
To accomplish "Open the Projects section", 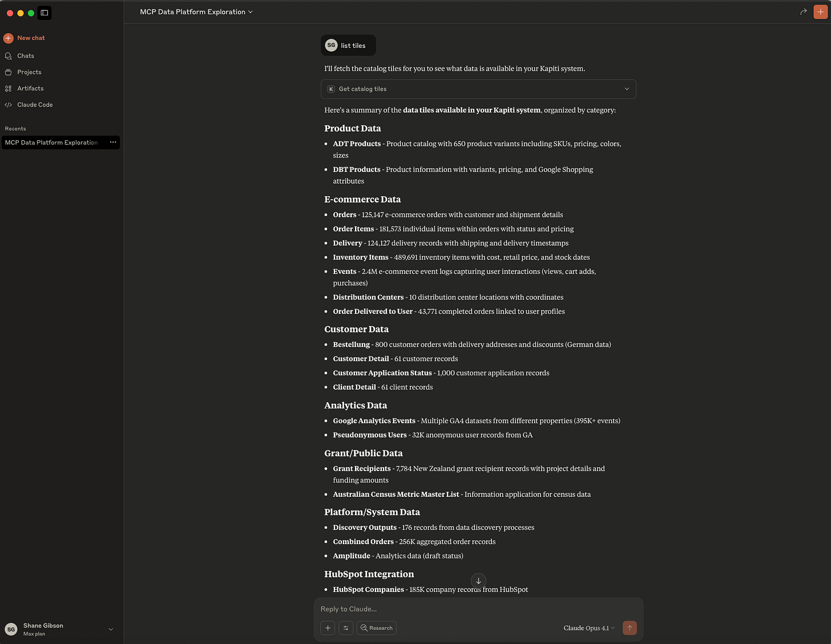I will (29, 72).
